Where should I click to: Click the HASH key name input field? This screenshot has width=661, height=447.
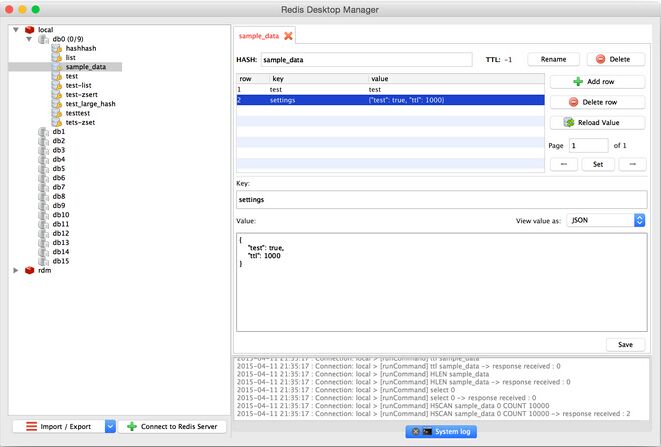tap(366, 59)
